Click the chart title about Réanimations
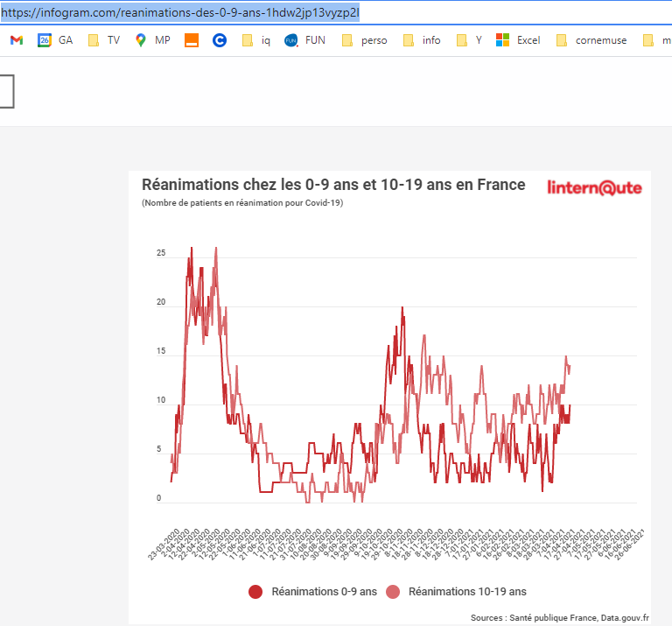Viewport: 672px width, 626px height. (333, 185)
